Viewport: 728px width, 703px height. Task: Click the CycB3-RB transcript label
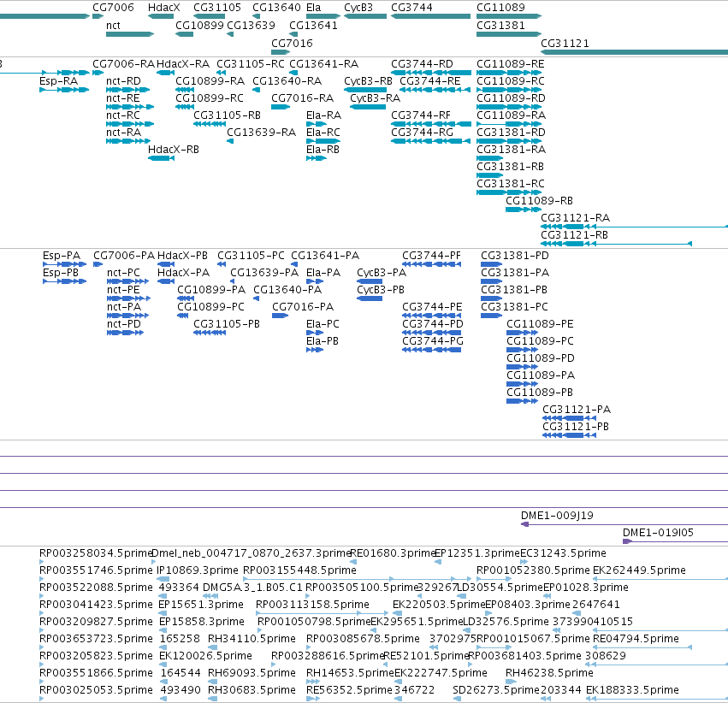coord(368,80)
